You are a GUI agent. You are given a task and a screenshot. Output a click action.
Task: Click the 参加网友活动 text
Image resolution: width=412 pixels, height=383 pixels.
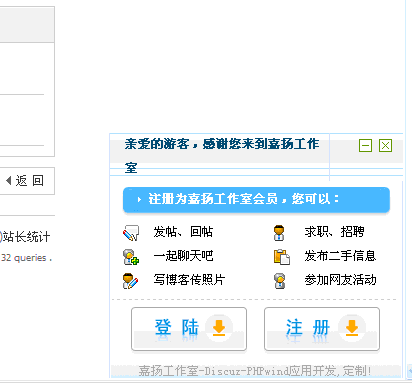tap(340, 280)
